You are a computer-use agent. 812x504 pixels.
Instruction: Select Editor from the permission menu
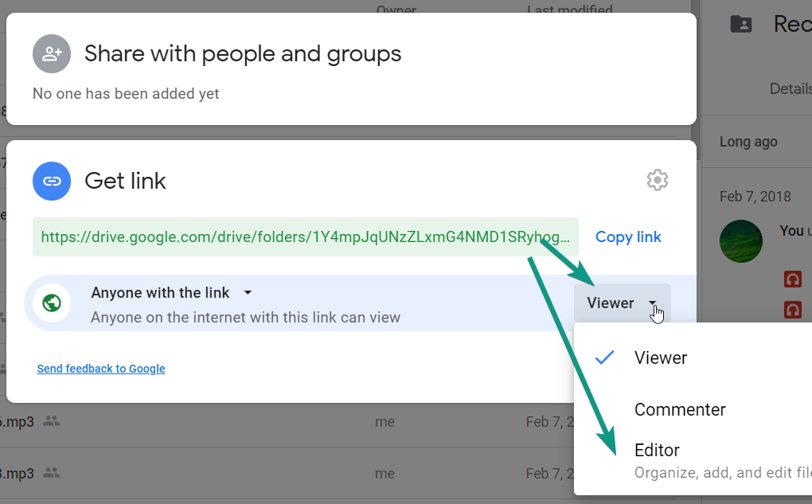(657, 451)
